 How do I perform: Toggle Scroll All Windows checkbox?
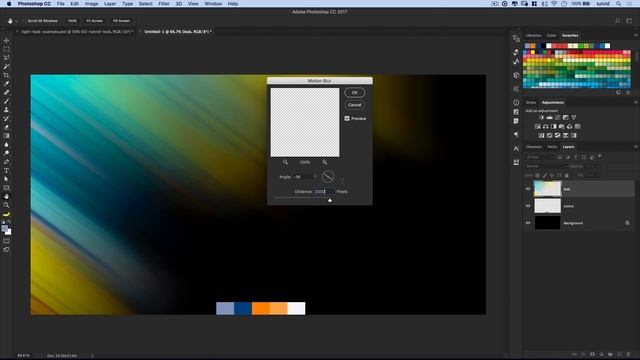[24, 20]
